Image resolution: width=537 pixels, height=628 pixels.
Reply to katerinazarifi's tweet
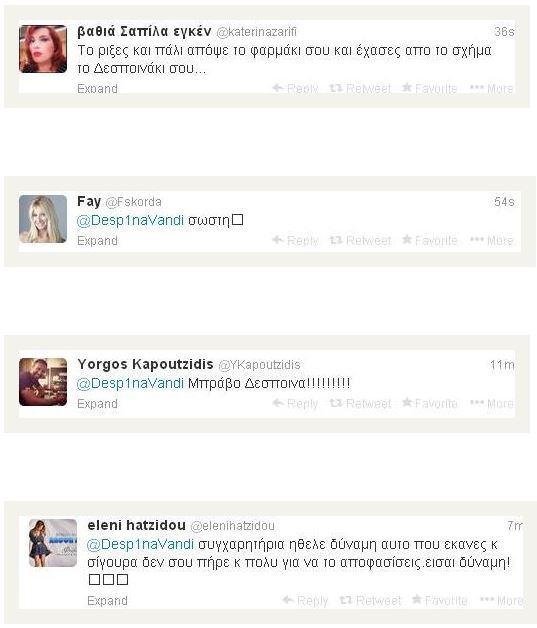point(295,88)
